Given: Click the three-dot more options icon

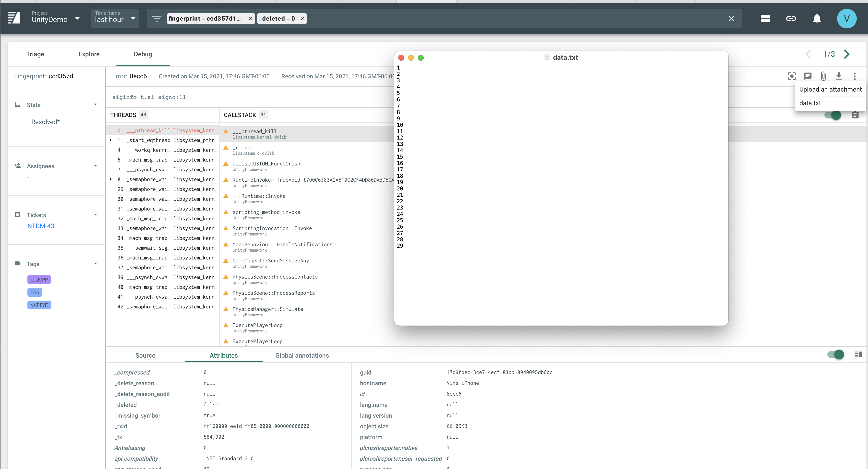Looking at the screenshot, I should [x=855, y=76].
